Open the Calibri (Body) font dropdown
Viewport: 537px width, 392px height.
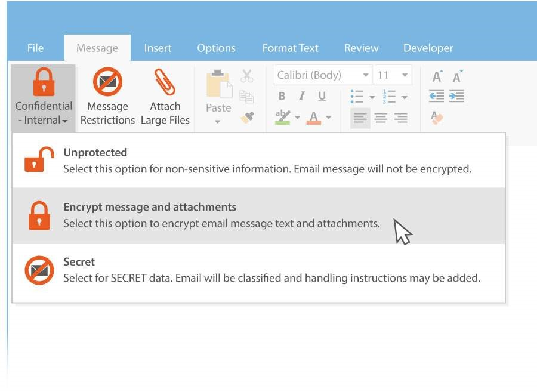coord(323,75)
